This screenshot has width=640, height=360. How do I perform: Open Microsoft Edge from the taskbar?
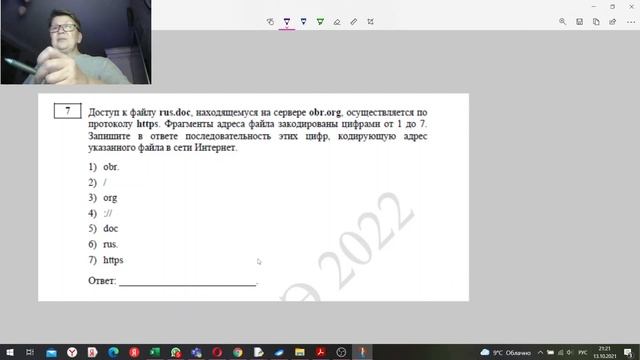113,352
